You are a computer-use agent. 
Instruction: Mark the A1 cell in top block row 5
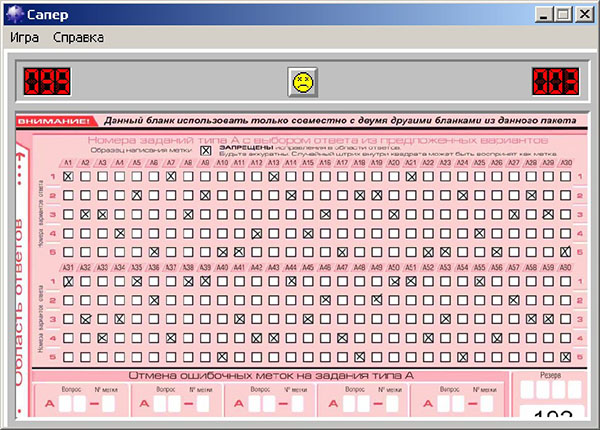pos(68,252)
